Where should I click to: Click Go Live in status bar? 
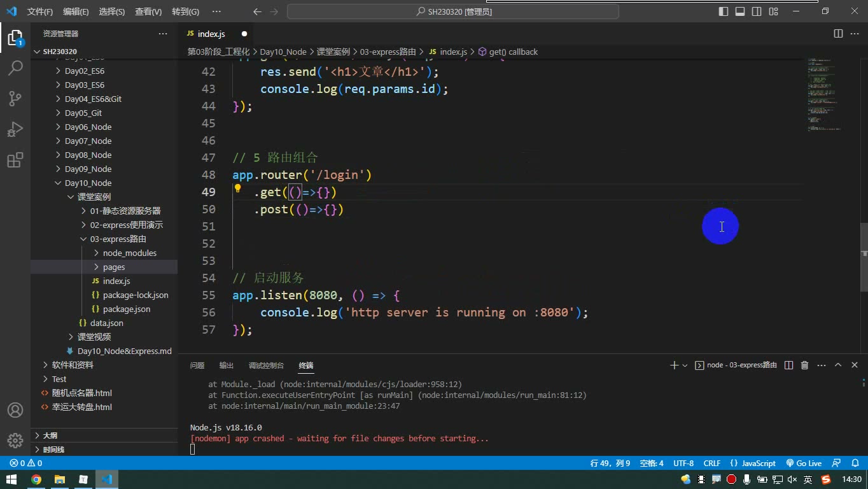[x=804, y=463]
